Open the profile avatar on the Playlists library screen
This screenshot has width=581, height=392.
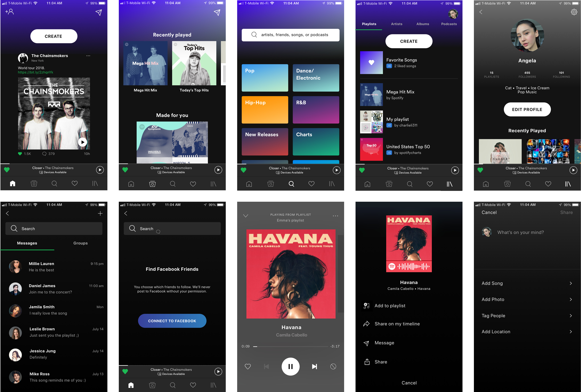click(453, 14)
